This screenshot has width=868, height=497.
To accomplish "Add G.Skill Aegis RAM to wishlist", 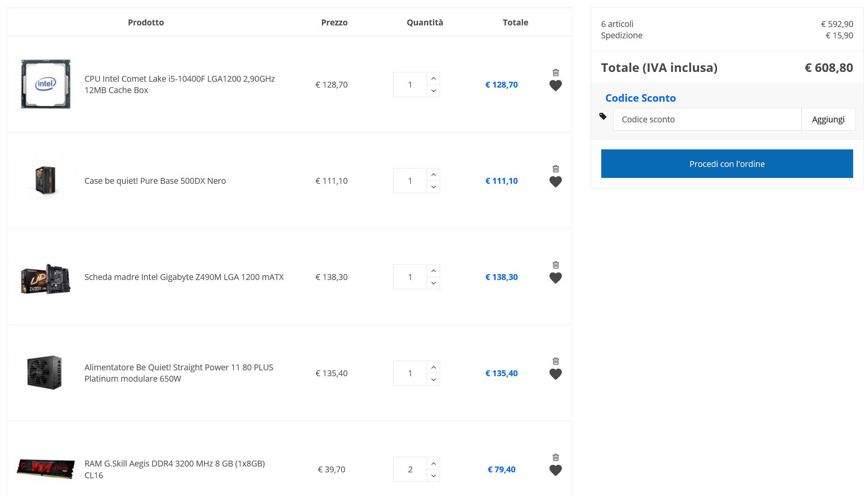I will (x=555, y=470).
